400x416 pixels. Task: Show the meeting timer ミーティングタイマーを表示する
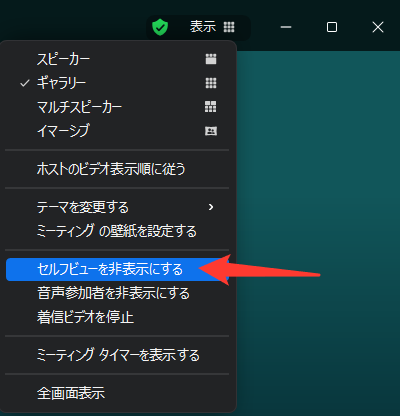click(117, 355)
